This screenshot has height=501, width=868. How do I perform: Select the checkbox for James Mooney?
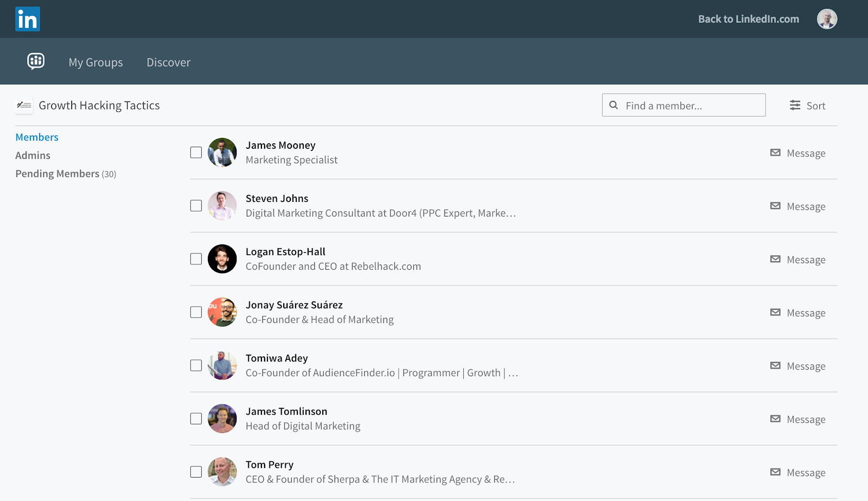pyautogui.click(x=196, y=153)
